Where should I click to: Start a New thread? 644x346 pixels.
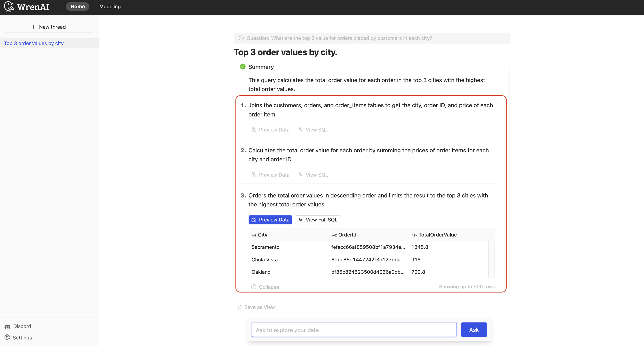(49, 27)
